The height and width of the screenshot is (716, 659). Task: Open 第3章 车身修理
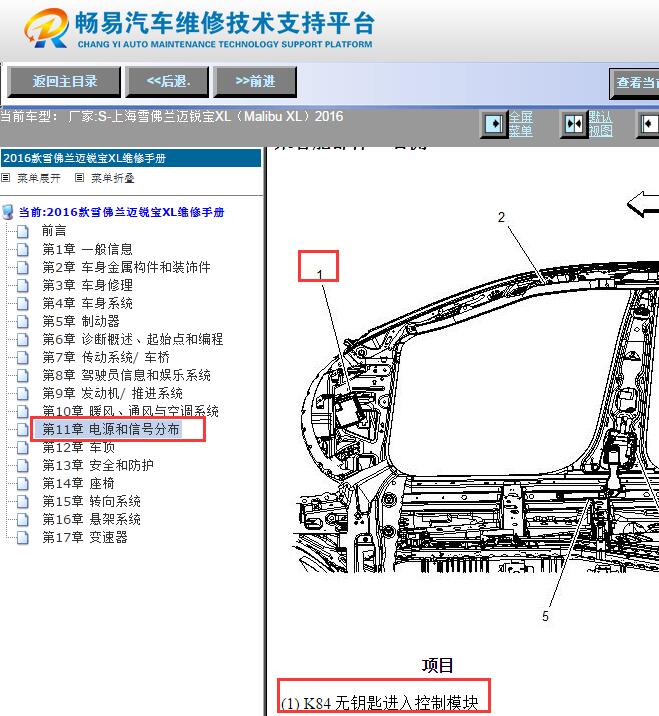87,285
